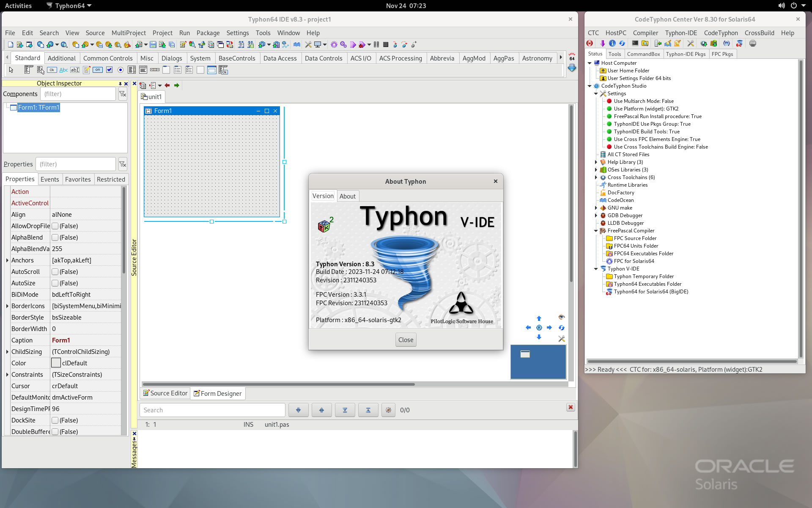Click the Object Inspector properties vertical scrollbar

pyautogui.click(x=123, y=231)
